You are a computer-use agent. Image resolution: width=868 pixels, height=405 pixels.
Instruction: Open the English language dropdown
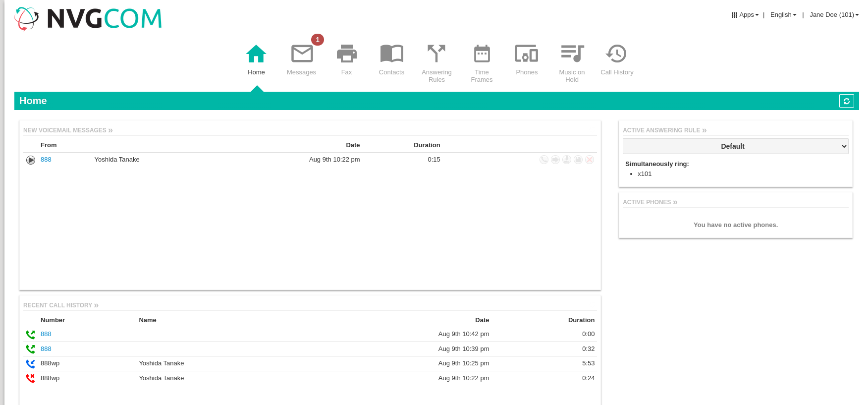(x=783, y=15)
